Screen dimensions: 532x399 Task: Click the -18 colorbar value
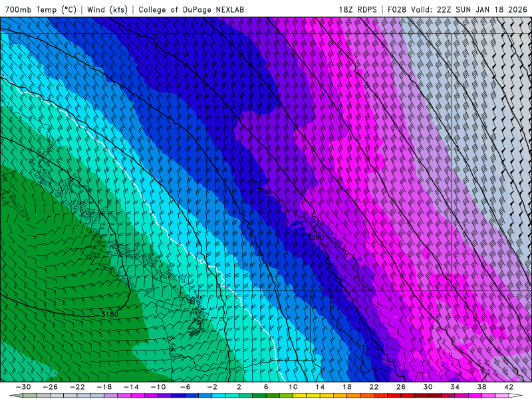coord(104,387)
